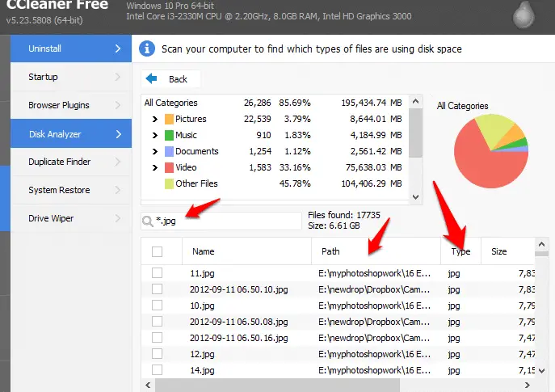Toggle the select-all checkbox in the header
This screenshot has height=392, width=555.
point(158,251)
